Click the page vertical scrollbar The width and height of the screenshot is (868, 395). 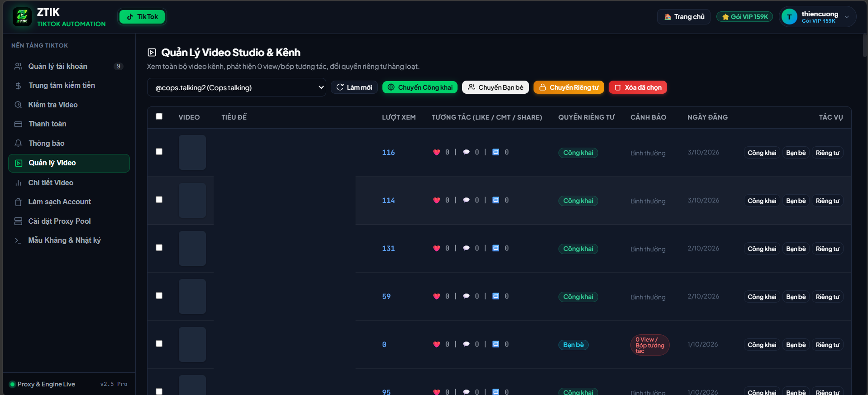(x=865, y=45)
